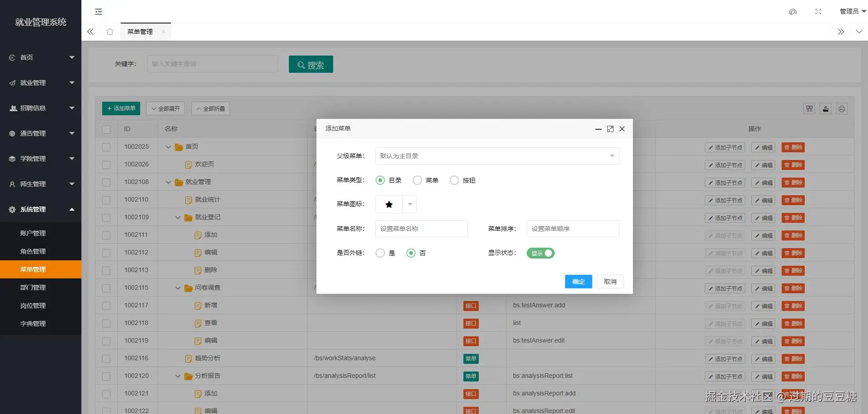Viewport: 868px width, 414px height.
Task: Click the folder icon beside 分析报告
Action: click(189, 376)
